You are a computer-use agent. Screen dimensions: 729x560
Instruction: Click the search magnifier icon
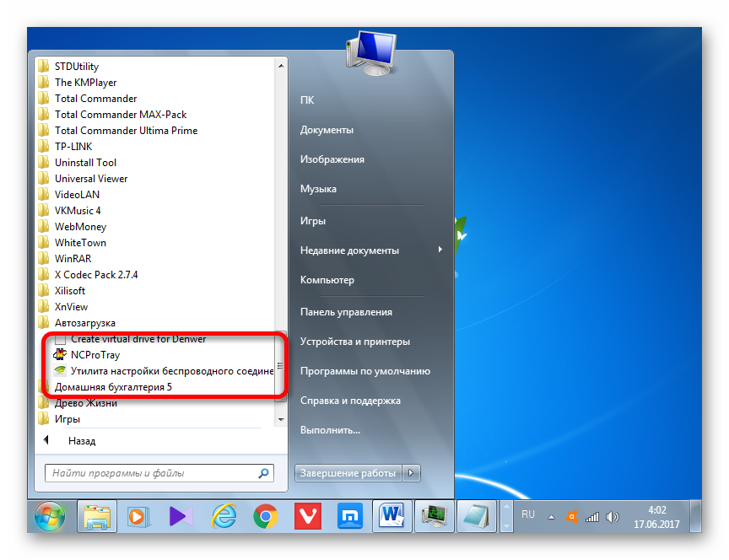[x=263, y=473]
